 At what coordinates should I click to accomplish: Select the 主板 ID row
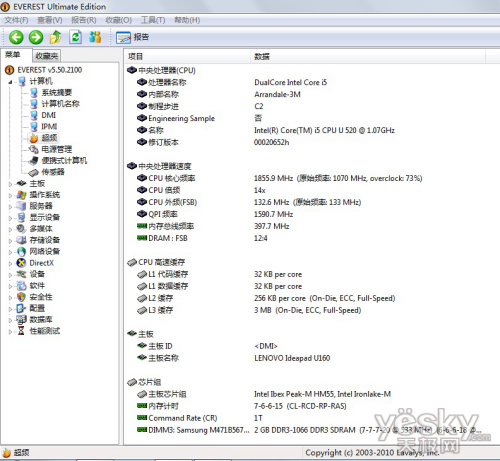(207, 346)
